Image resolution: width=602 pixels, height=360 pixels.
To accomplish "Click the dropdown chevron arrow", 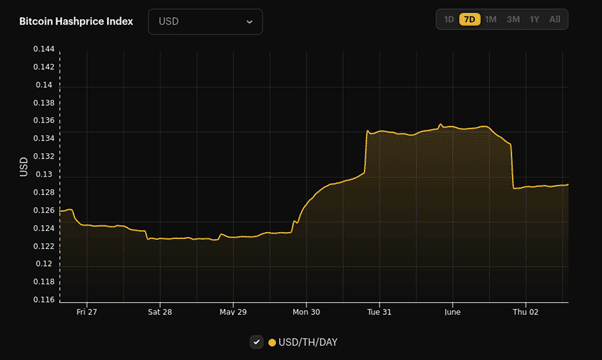I will (250, 22).
